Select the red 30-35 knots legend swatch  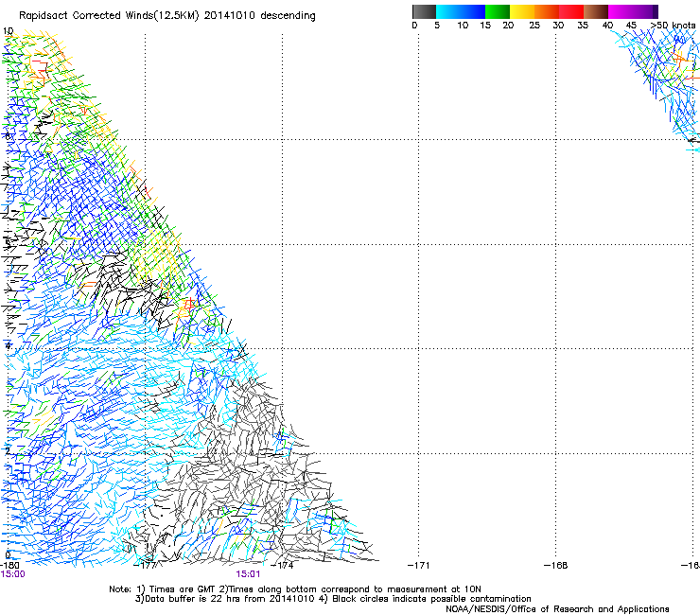pyautogui.click(x=571, y=11)
